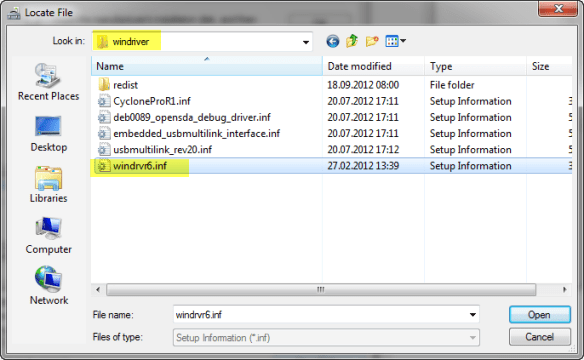584x360 pixels.
Task: Sort files by Type column
Action: pos(476,66)
